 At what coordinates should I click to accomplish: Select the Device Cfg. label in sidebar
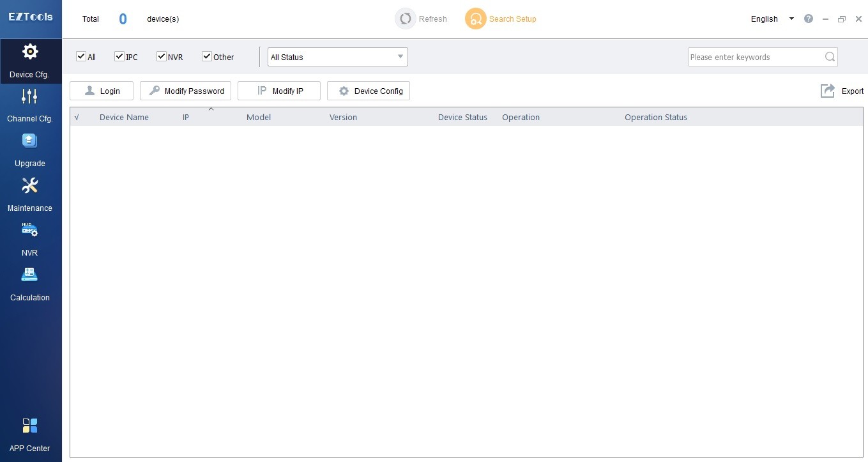point(29,75)
